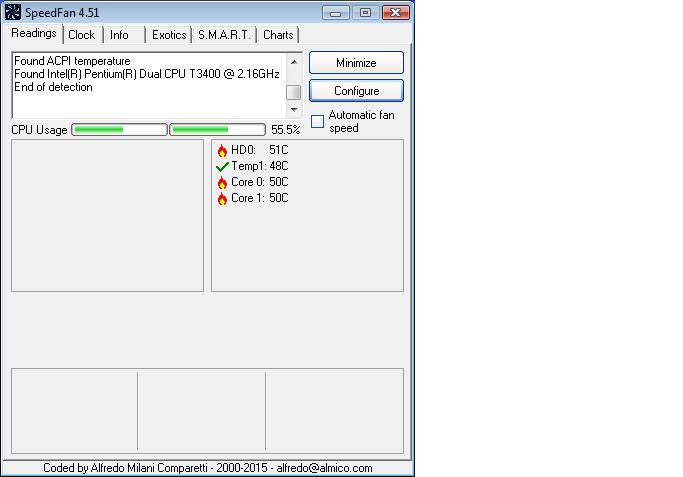
Task: Show the Charts tab
Action: [278, 35]
